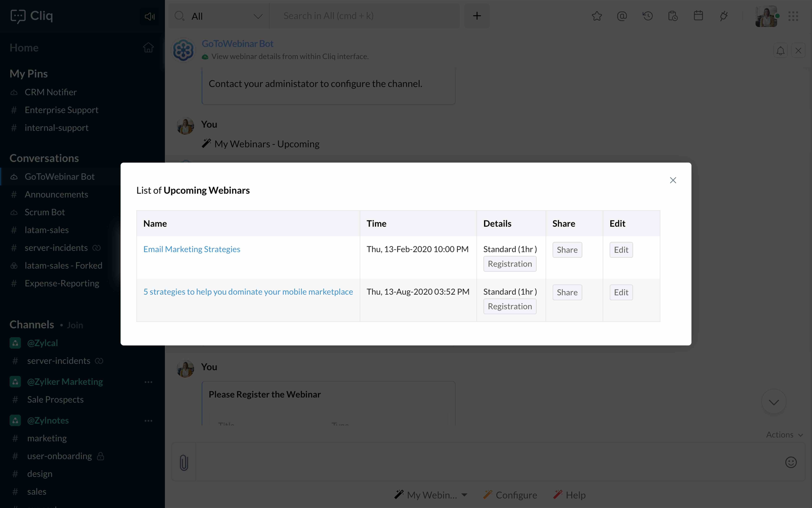The height and width of the screenshot is (508, 812).
Task: Open Email Marketing Strategies webinar link
Action: click(x=192, y=249)
